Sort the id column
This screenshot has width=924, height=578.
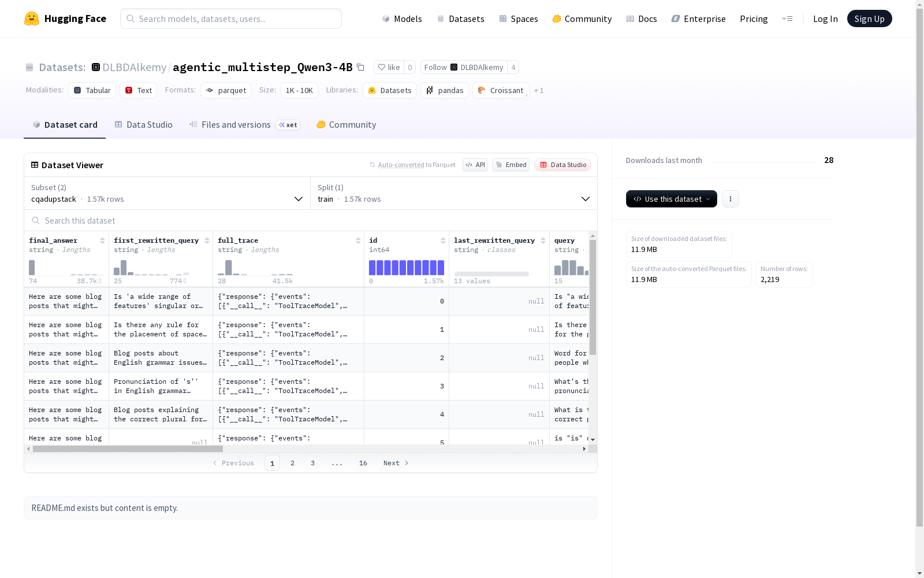443,240
